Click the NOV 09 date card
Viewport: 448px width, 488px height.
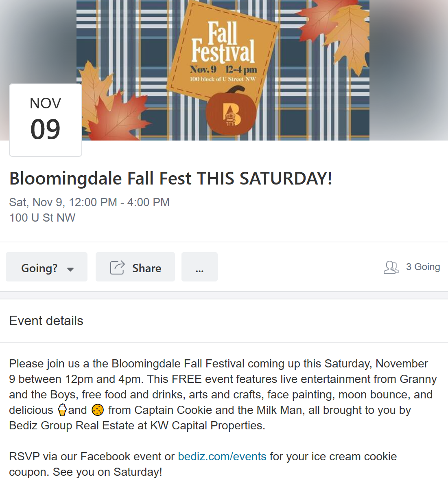click(x=45, y=120)
